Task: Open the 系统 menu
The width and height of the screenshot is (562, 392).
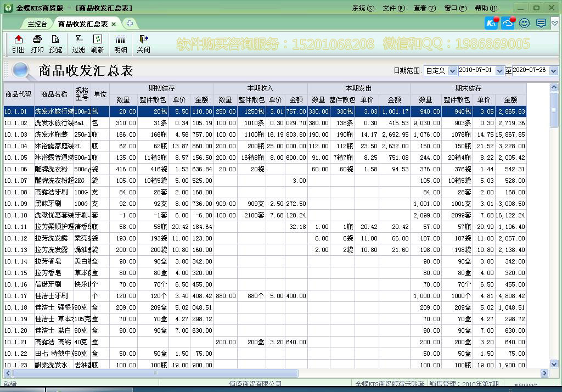Action: pyautogui.click(x=363, y=8)
